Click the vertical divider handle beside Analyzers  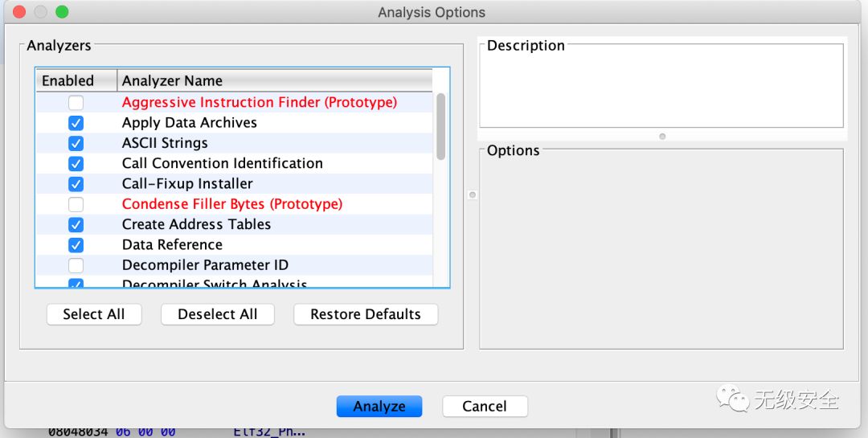[x=473, y=195]
